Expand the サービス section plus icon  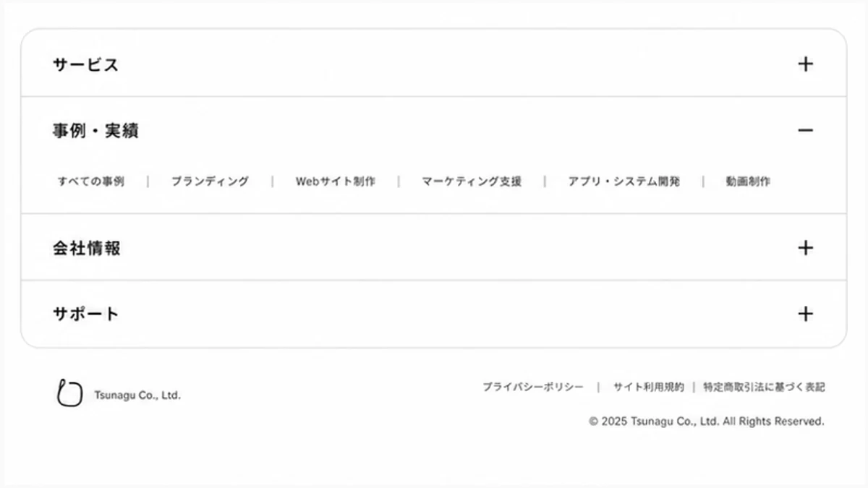805,64
